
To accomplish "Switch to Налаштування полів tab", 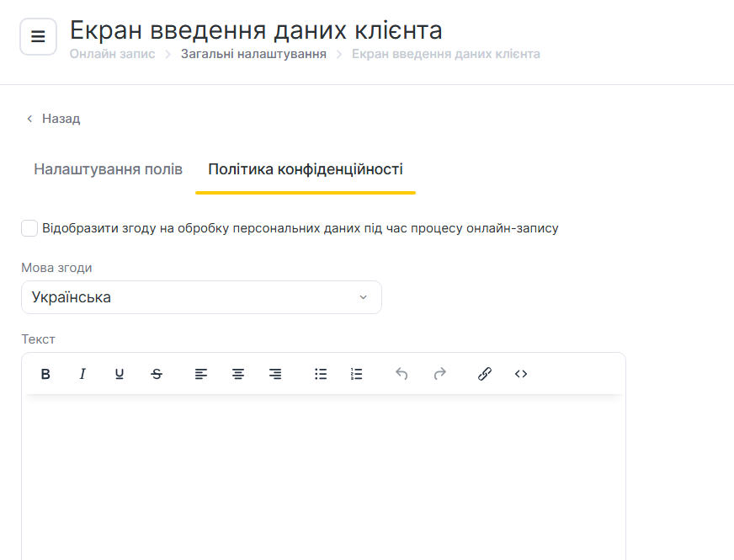I will [x=108, y=169].
